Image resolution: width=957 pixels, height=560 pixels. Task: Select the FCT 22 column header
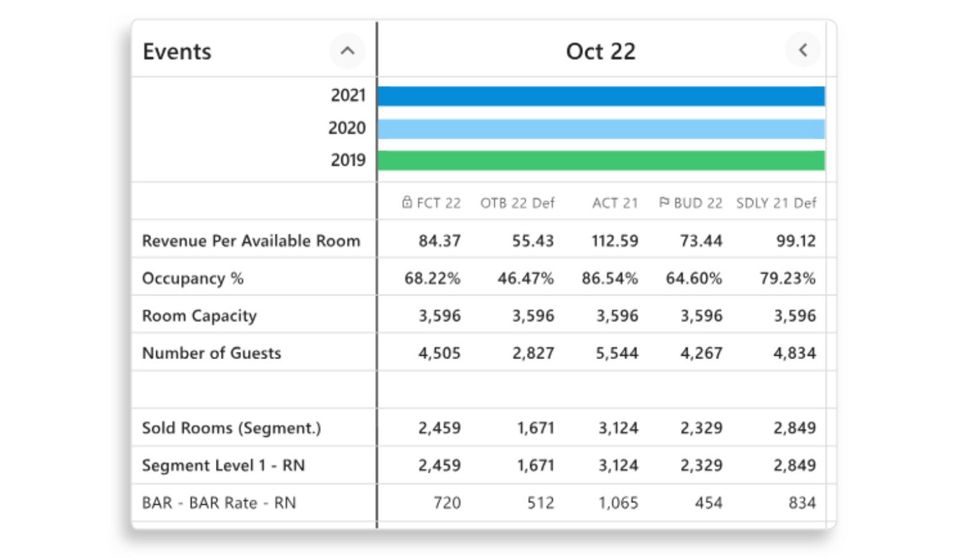438,203
